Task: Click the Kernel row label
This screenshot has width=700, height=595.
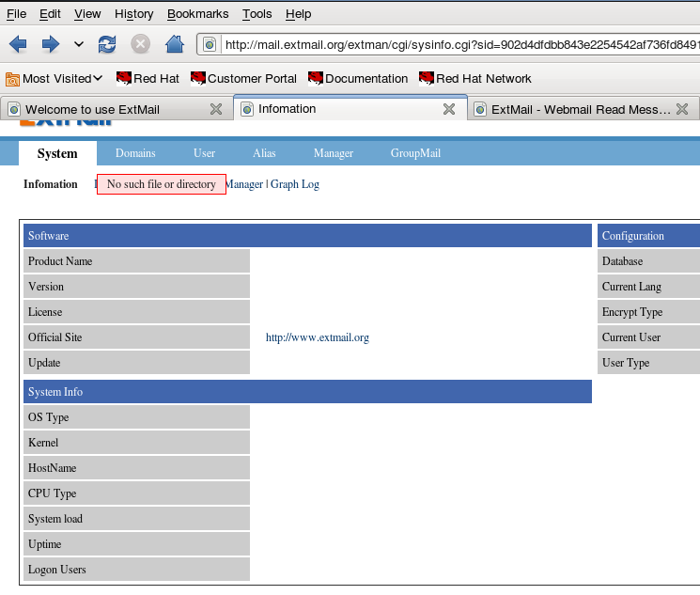Action: point(136,443)
